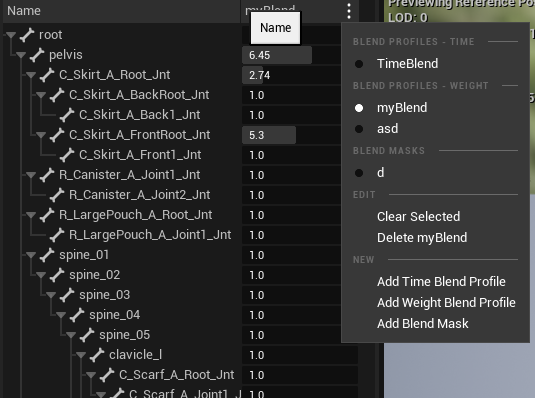Collapse R_Canister_A_Joint1_Jnt tree node
This screenshot has width=535, height=398.
click(31, 175)
